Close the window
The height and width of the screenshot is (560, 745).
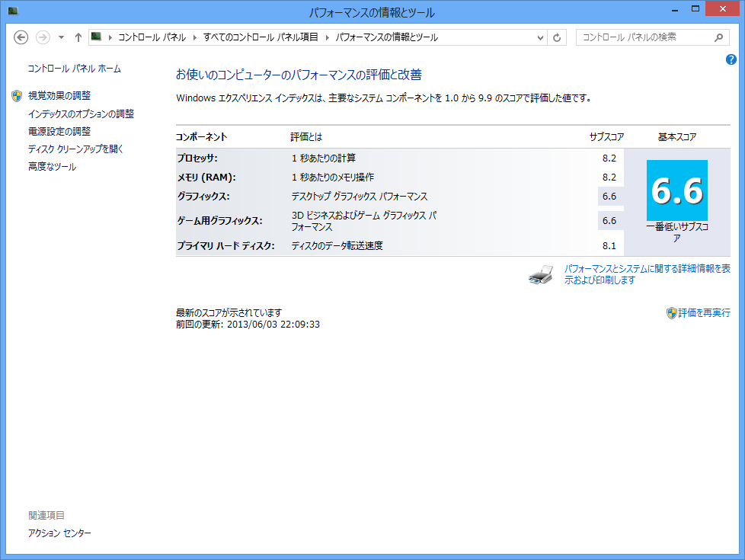[x=723, y=8]
